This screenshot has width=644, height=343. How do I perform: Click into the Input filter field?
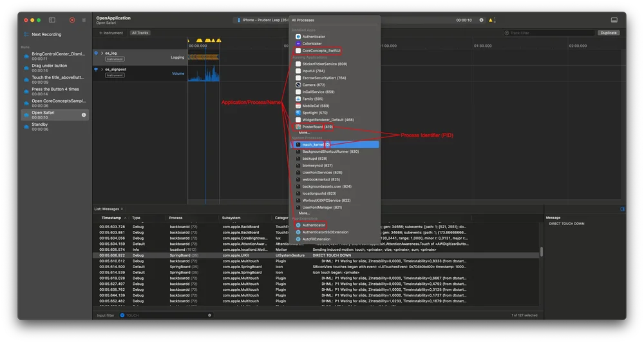[166, 315]
